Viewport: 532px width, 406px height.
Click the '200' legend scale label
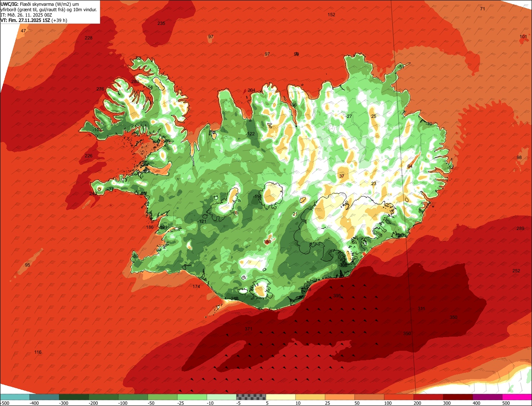click(x=417, y=403)
